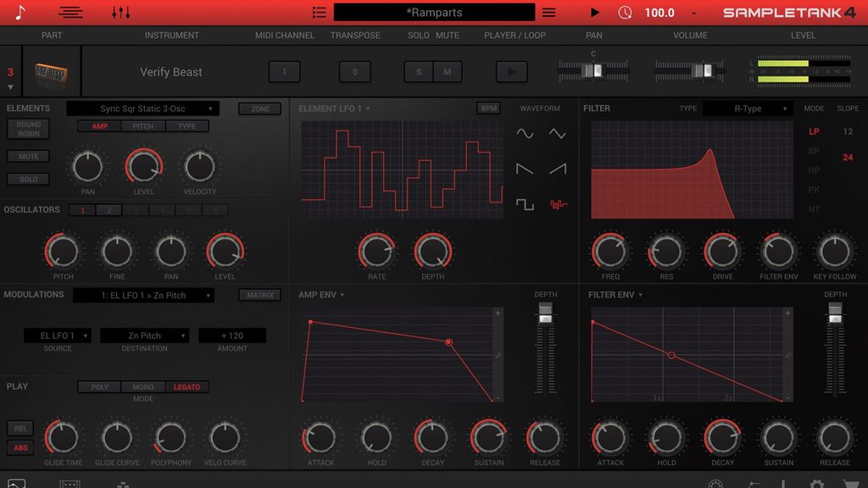Open the modulation source dropdown EL LFO 1
The image size is (868, 488).
click(58, 335)
